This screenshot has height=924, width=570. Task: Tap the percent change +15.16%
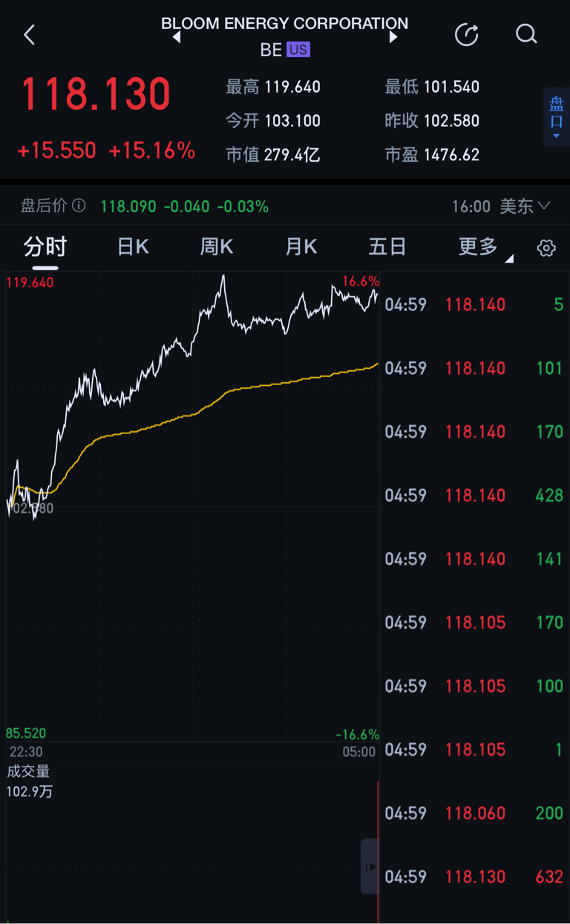tap(152, 151)
